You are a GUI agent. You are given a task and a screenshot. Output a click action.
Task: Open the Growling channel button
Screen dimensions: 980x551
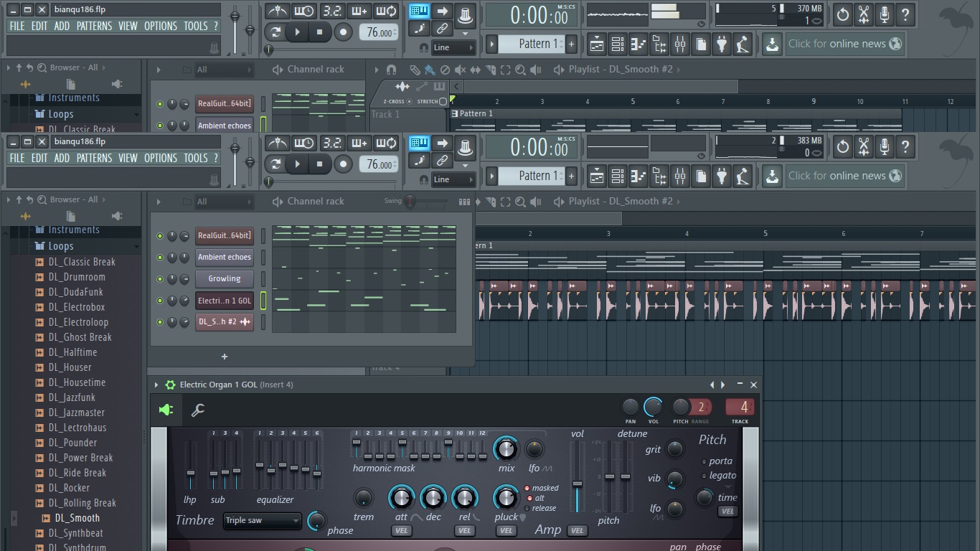click(225, 279)
